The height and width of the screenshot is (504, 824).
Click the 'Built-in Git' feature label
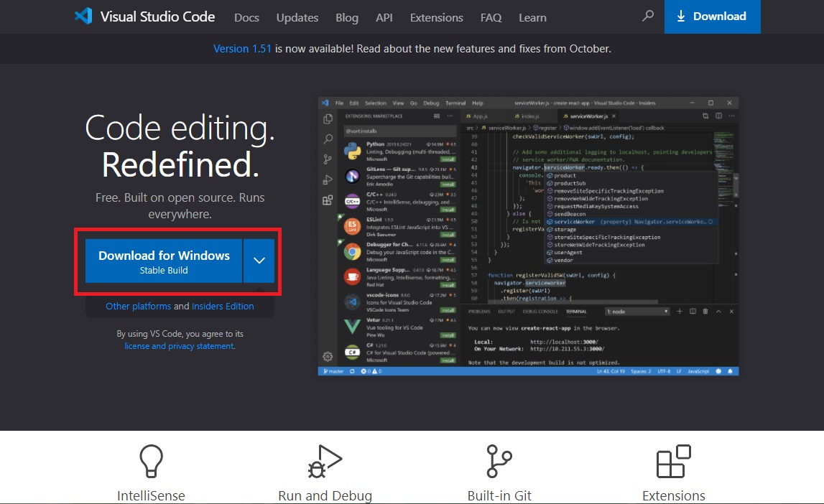499,495
